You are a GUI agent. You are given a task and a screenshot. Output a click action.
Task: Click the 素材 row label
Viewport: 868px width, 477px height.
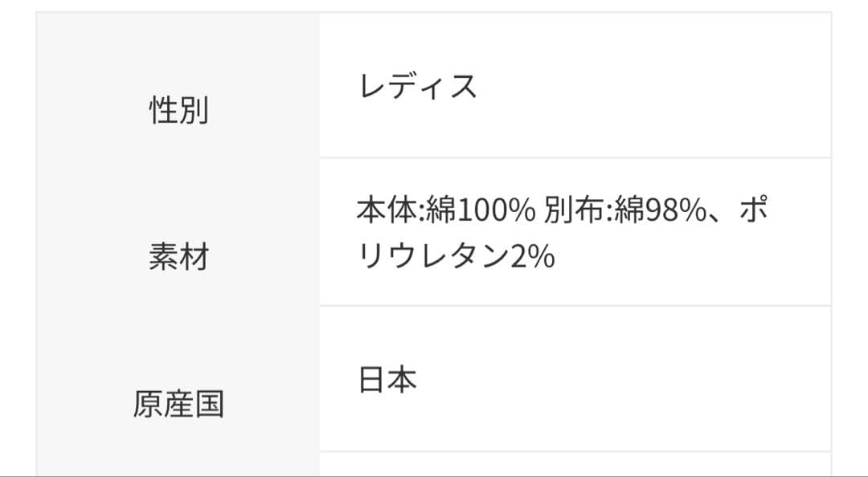point(178,257)
